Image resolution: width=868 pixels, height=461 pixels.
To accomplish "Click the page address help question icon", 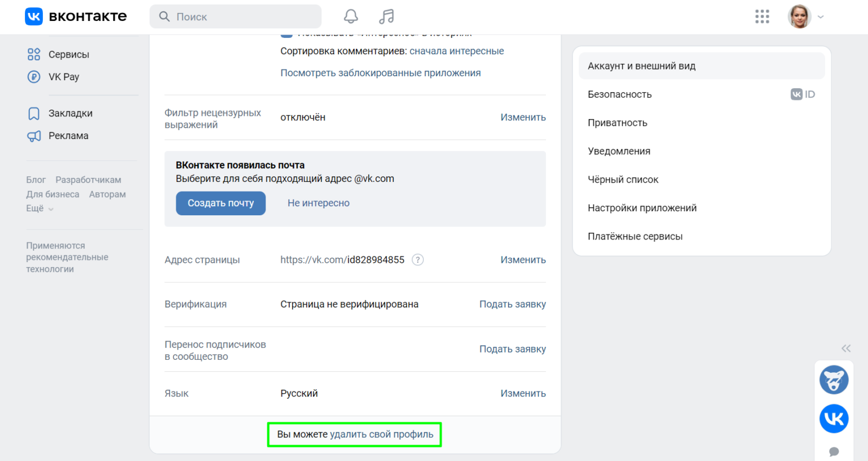I will (418, 259).
